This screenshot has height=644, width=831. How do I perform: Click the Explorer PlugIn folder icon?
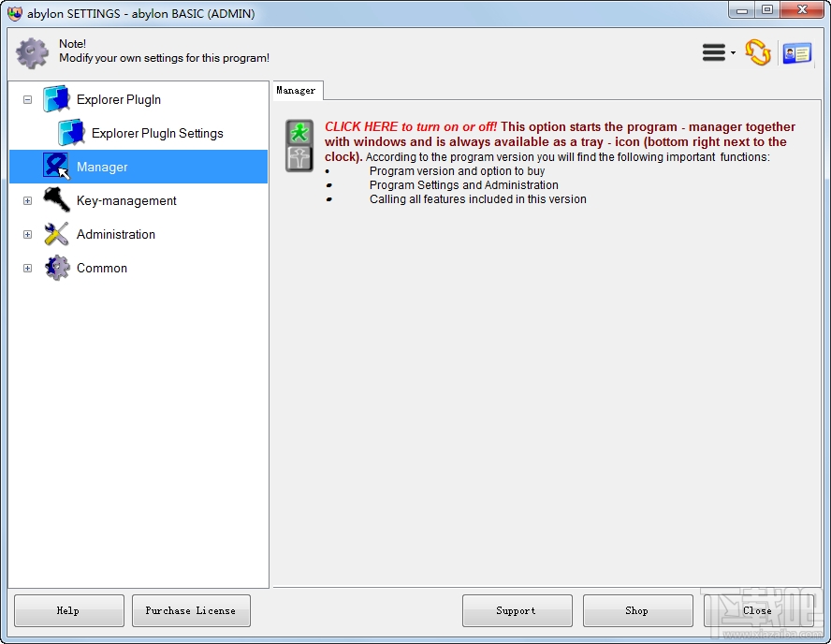click(56, 99)
